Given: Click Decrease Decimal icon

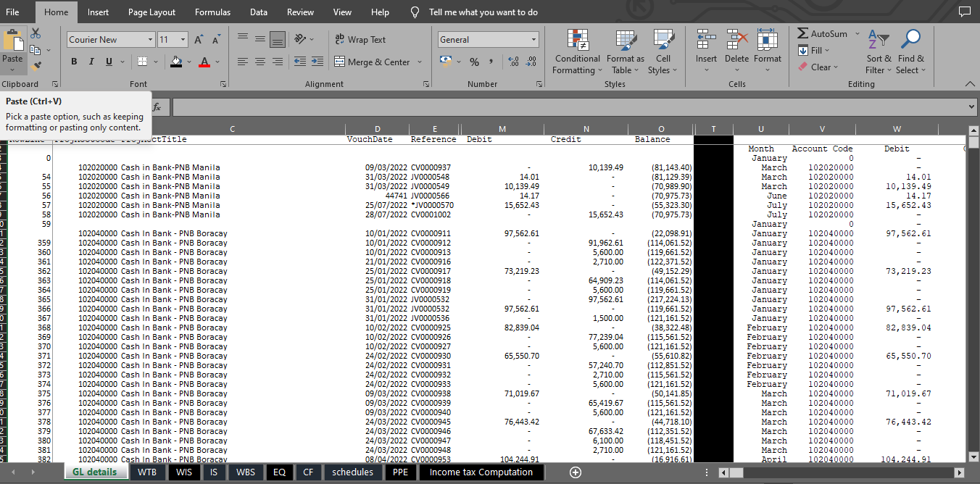Looking at the screenshot, I should click(531, 62).
